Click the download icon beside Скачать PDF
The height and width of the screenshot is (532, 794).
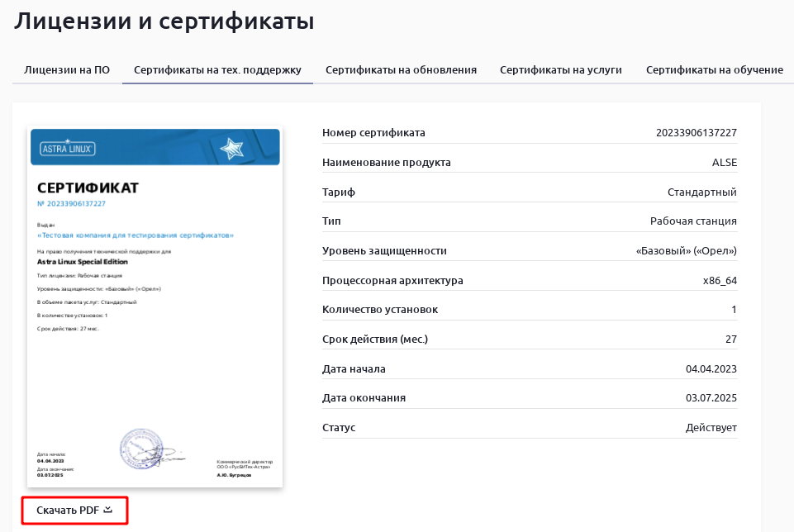(x=108, y=511)
